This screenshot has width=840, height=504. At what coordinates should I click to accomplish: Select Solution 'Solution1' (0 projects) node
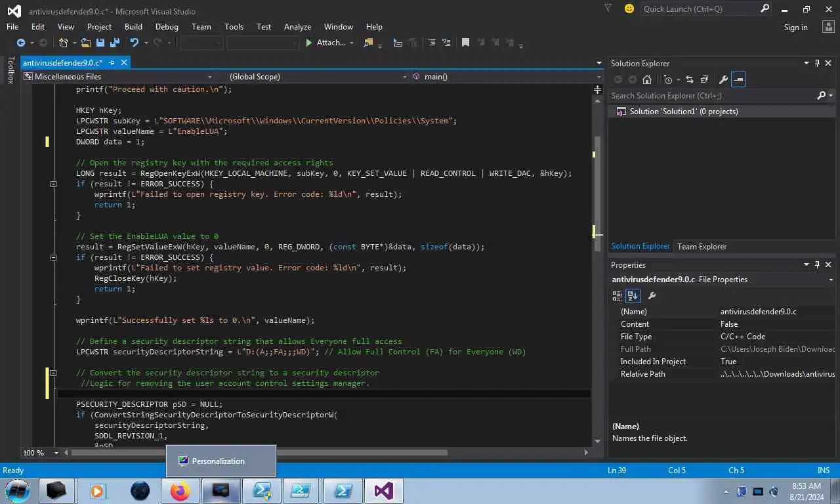[684, 112]
